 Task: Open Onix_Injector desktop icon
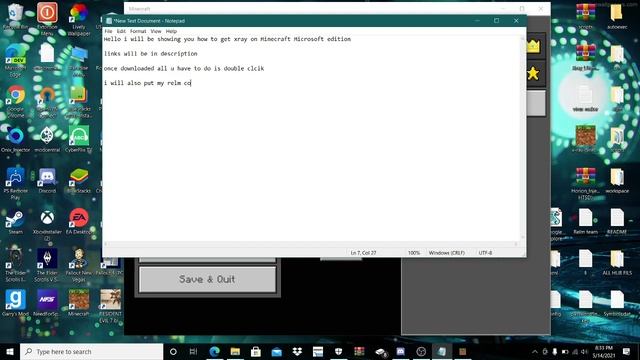coord(16,140)
